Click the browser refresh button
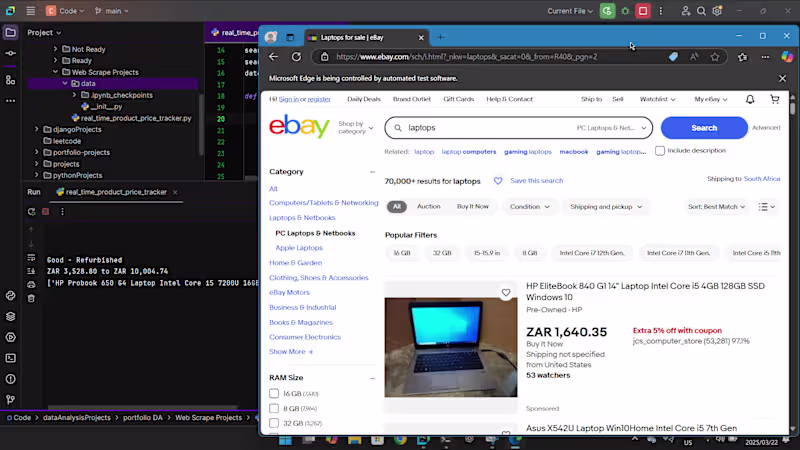This screenshot has height=450, width=800. [x=296, y=57]
